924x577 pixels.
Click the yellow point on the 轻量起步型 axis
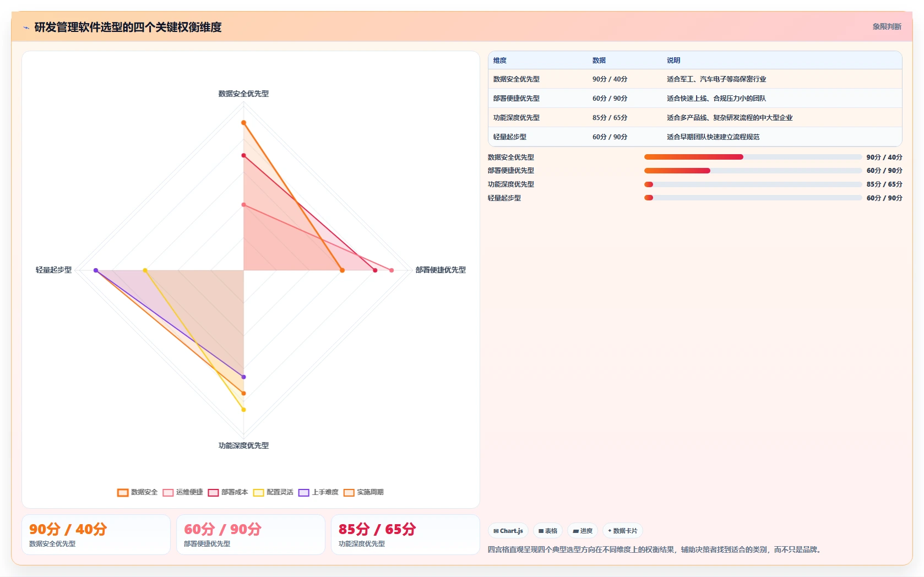145,270
